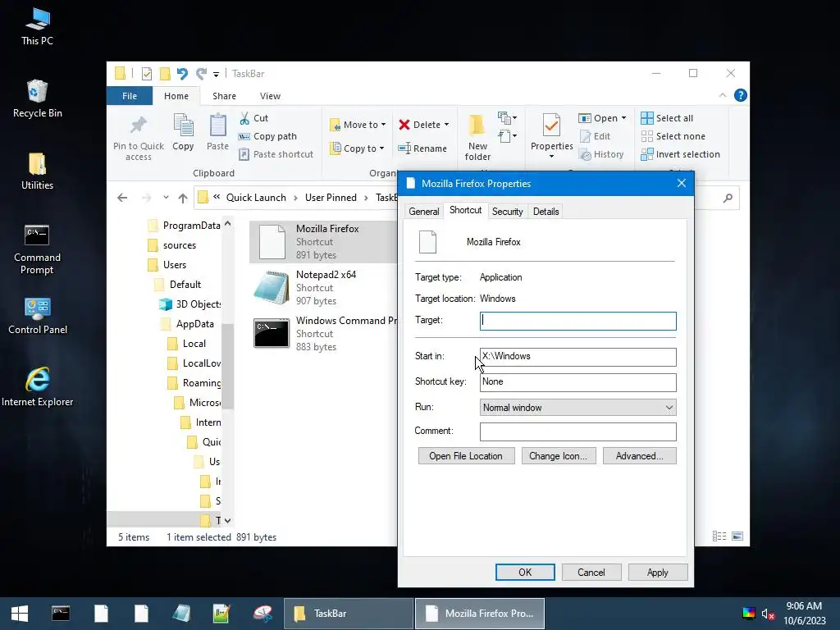This screenshot has width=840, height=630.
Task: Switch to large icons view button
Action: (737, 536)
